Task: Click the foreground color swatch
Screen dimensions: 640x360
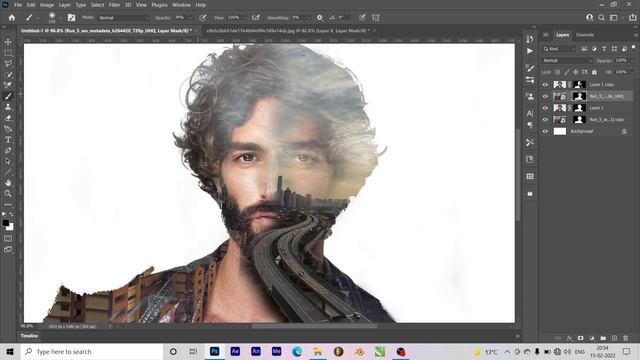Action: (x=5, y=223)
